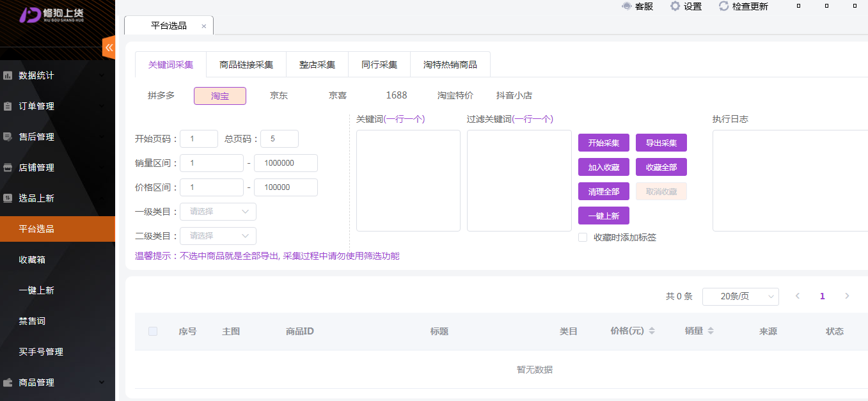Switch to the 商品链接采集 tab

pos(246,65)
